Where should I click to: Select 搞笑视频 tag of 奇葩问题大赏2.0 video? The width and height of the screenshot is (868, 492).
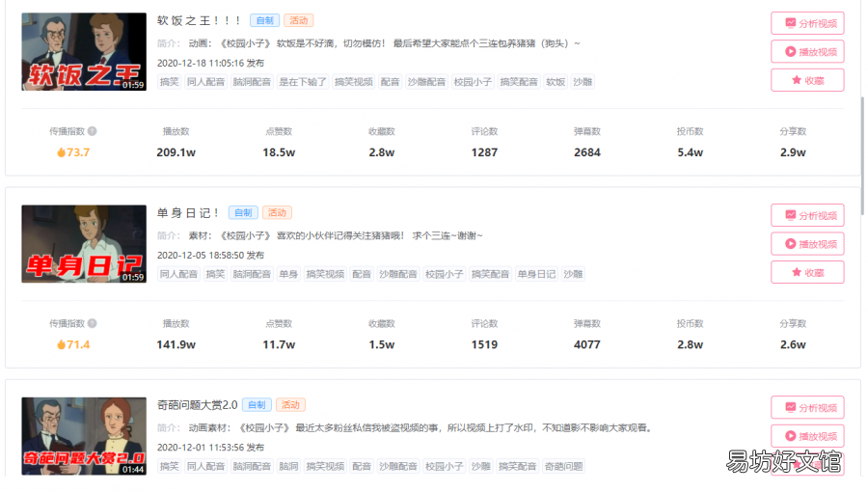coord(325,467)
